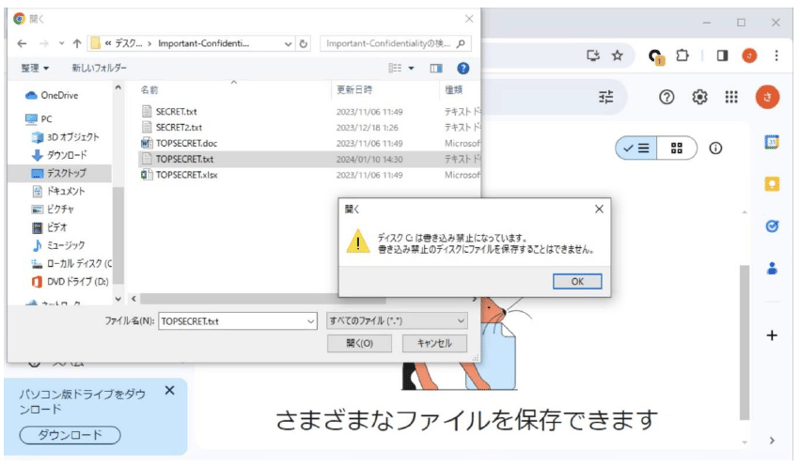Click the Google Drive settings gear icon
Viewport: 800px width, 467px height.
tap(700, 96)
